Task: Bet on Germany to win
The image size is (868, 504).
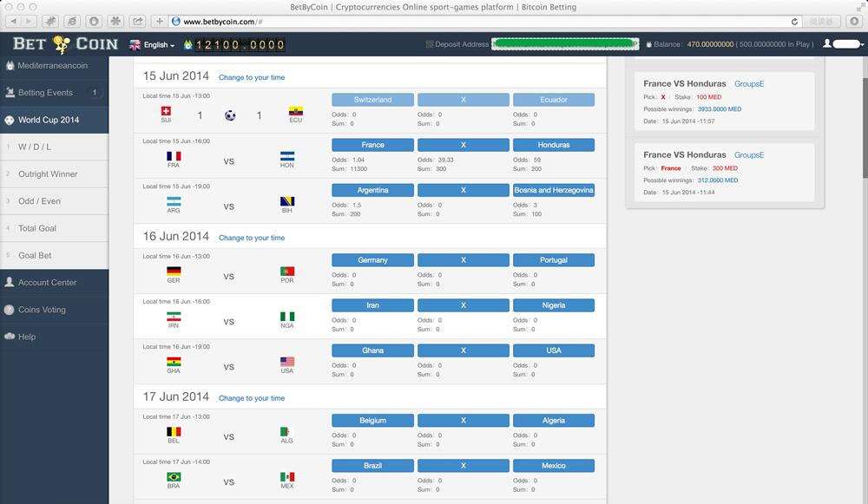Action: pos(372,260)
